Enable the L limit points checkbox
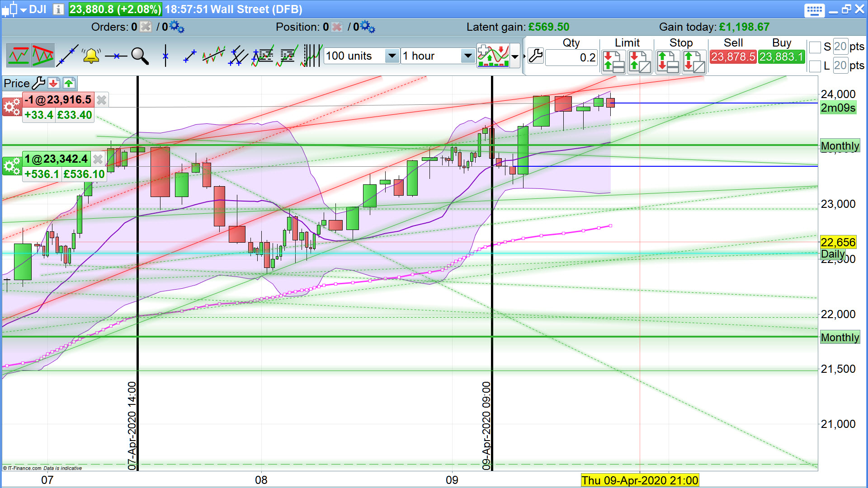 pyautogui.click(x=815, y=66)
